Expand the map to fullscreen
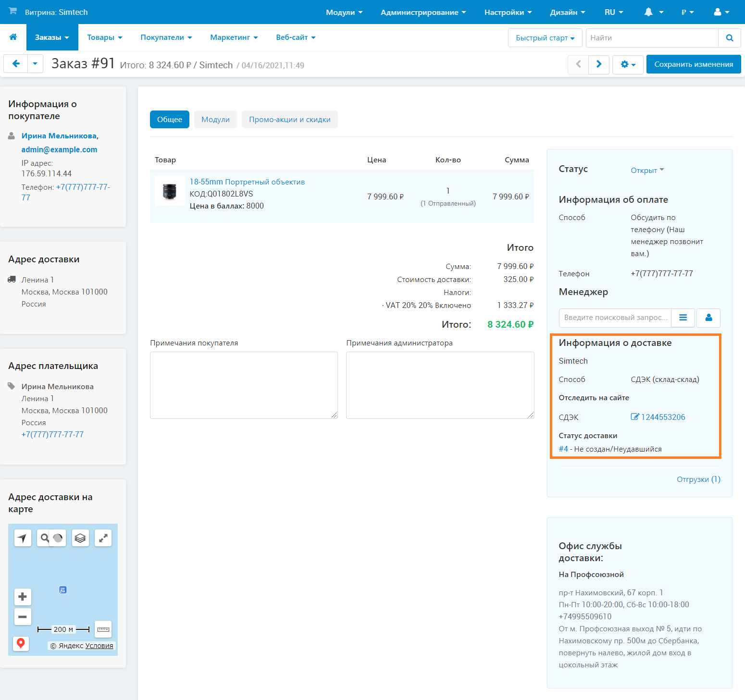745x700 pixels. coord(103,538)
